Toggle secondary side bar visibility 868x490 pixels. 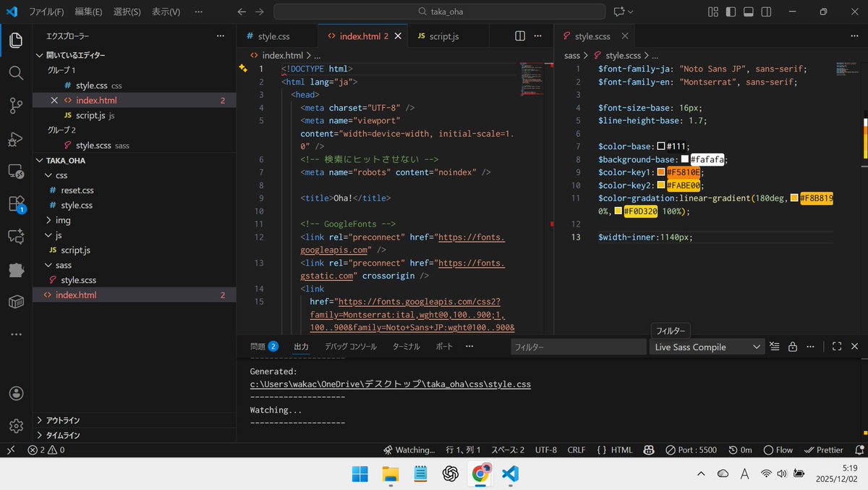pyautogui.click(x=767, y=12)
